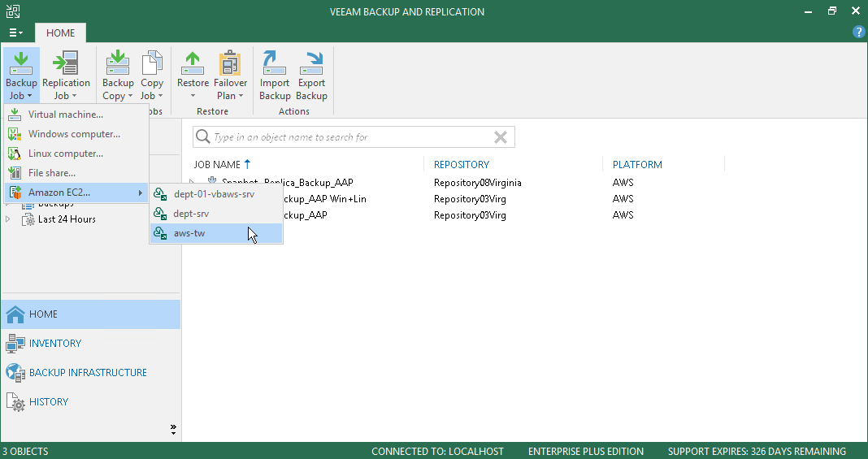Click the File share menu icon
The width and height of the screenshot is (868, 459).
click(15, 172)
